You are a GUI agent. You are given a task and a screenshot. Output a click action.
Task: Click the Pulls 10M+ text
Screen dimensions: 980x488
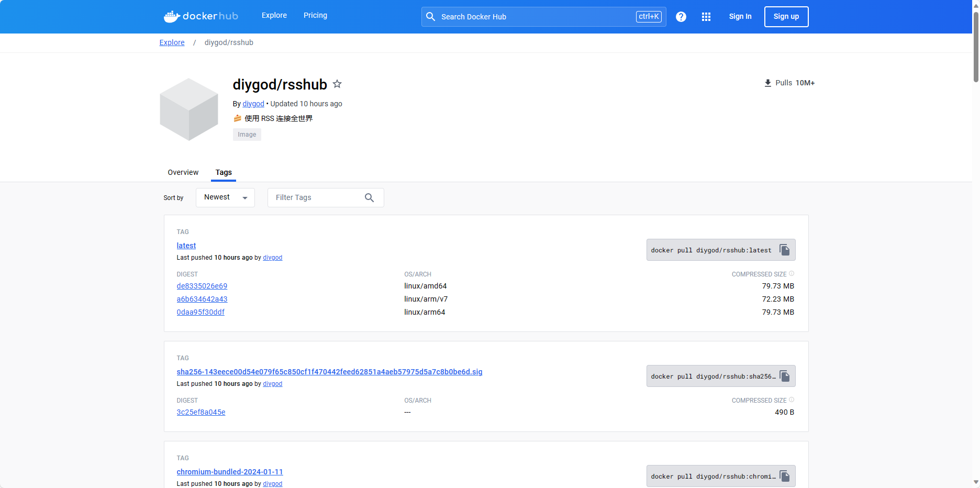click(x=795, y=83)
